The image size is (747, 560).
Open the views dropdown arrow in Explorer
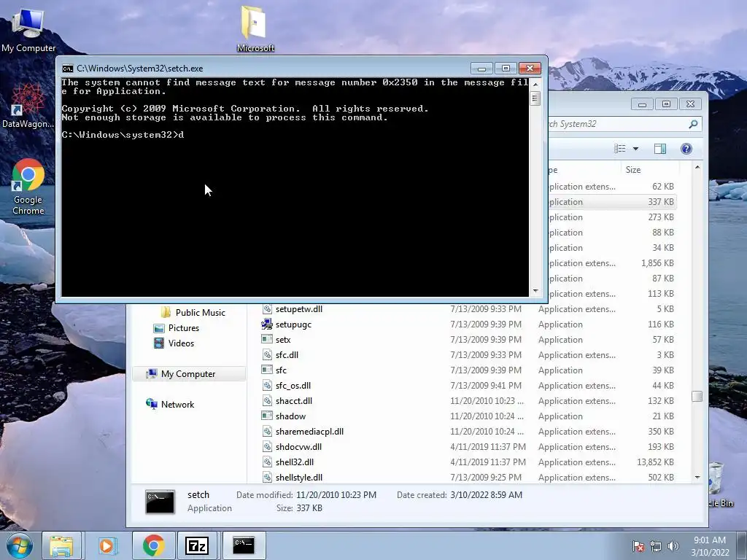tap(635, 149)
